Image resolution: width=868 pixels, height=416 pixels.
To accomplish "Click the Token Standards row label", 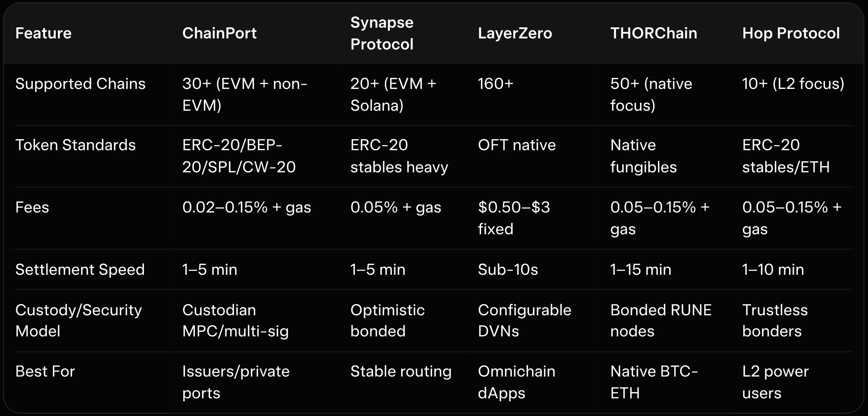I will [x=75, y=145].
